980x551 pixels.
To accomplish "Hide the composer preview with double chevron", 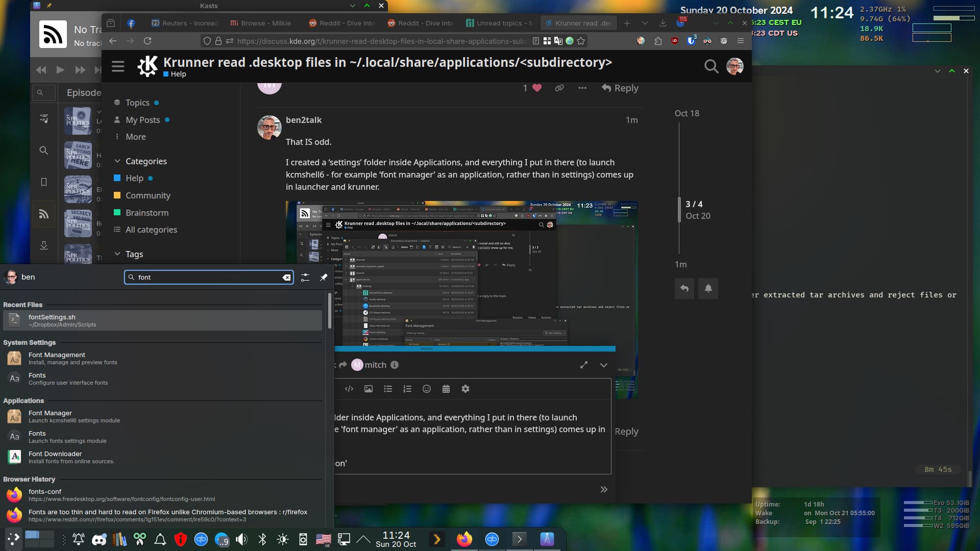I will [x=604, y=489].
